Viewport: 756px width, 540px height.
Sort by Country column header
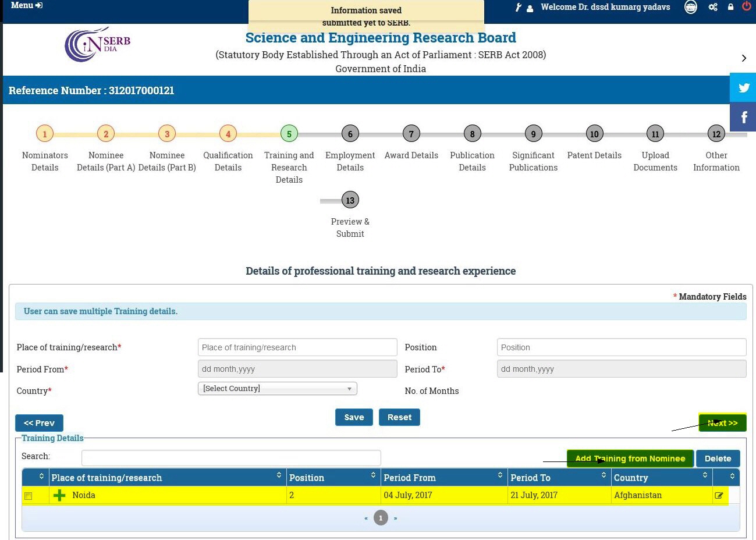coord(662,478)
